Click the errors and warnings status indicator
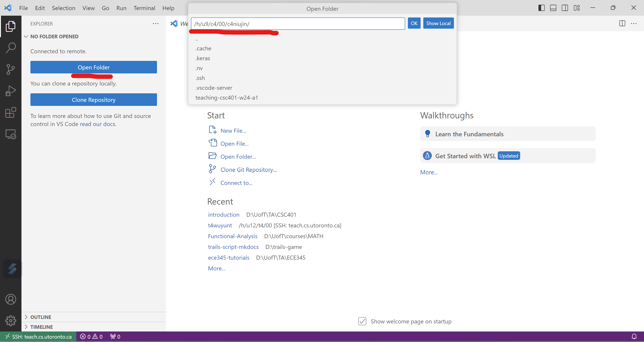This screenshot has width=644, height=342. click(91, 336)
